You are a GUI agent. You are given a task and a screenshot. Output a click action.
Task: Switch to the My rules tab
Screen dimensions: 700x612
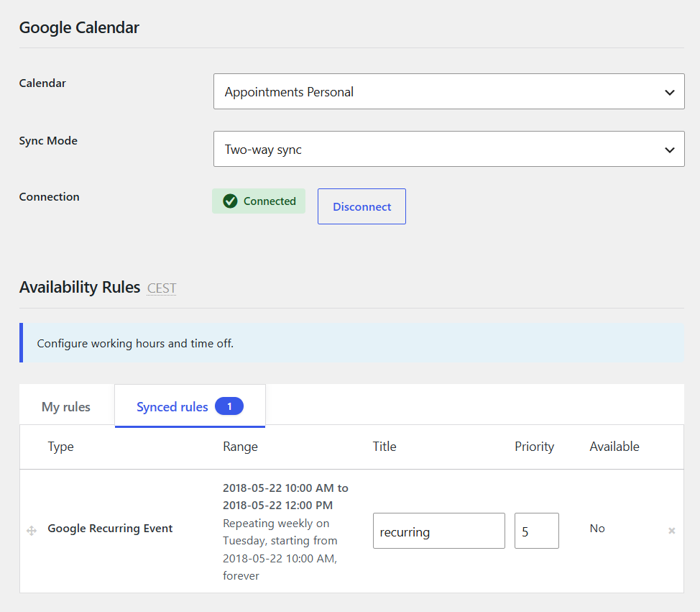pyautogui.click(x=66, y=406)
